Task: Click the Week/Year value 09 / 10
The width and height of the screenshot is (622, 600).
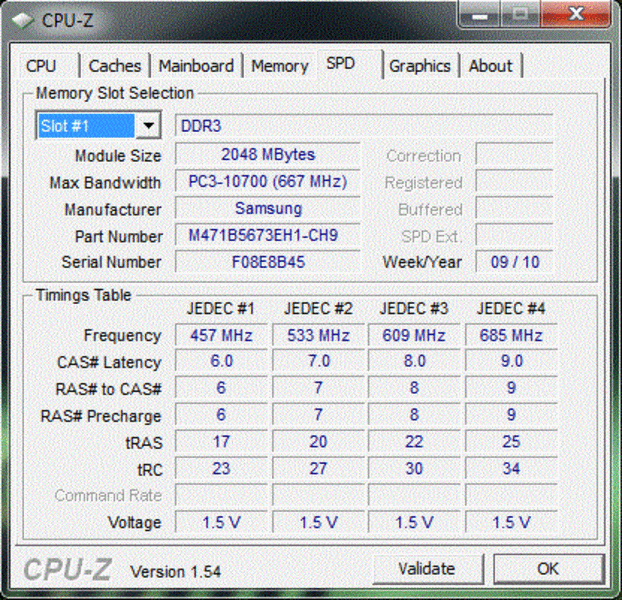Action: (514, 262)
